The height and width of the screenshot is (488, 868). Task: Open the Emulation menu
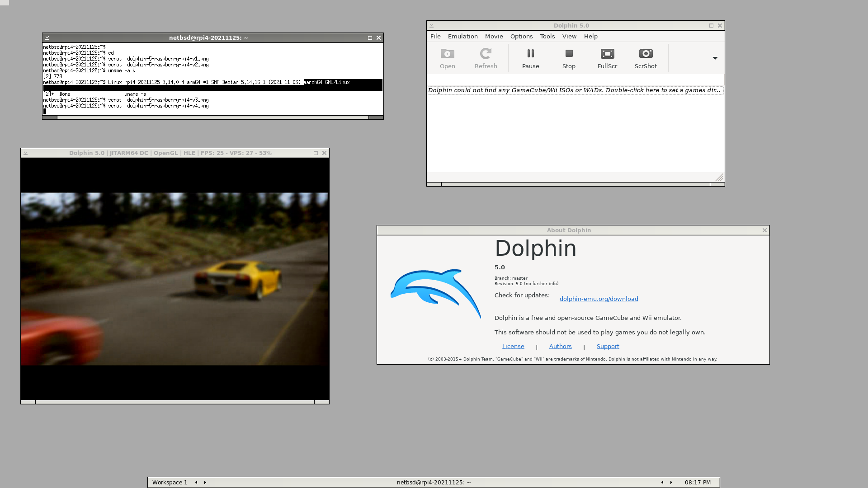(462, 36)
